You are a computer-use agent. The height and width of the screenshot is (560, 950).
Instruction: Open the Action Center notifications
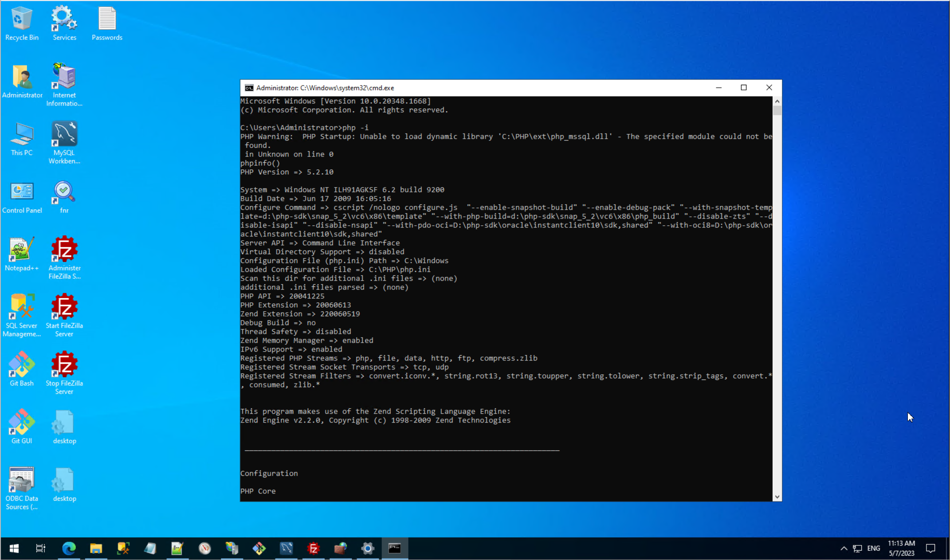coord(930,548)
